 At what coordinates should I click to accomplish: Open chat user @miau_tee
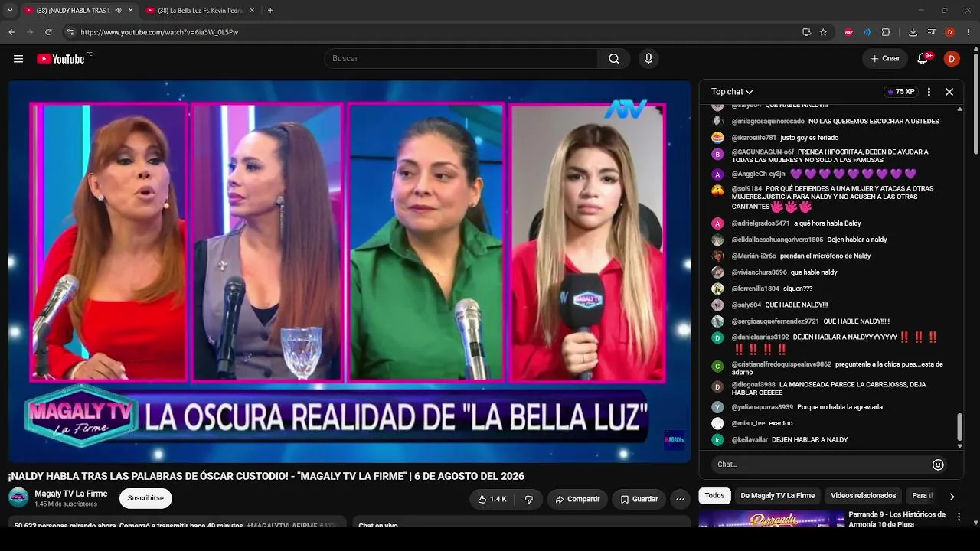[748, 423]
